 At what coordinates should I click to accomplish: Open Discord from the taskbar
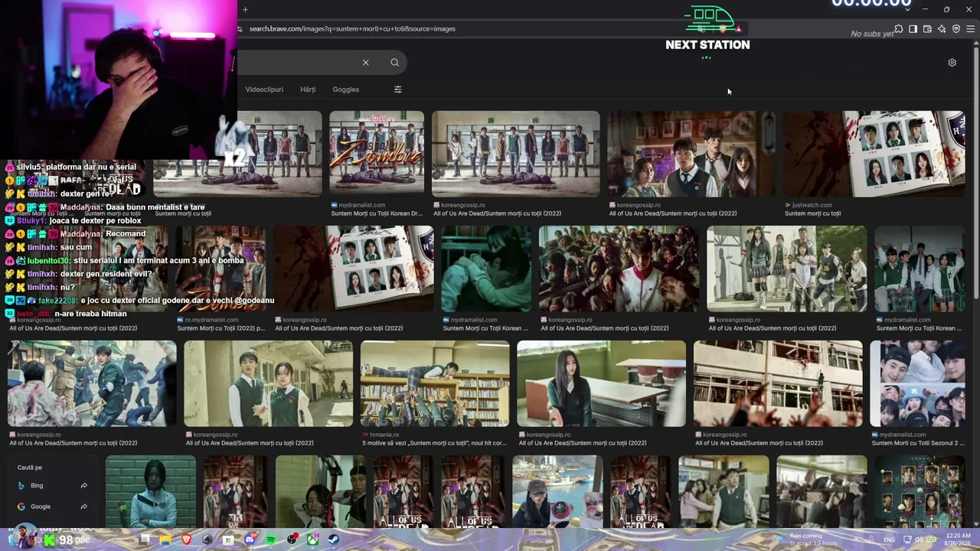[x=250, y=540]
